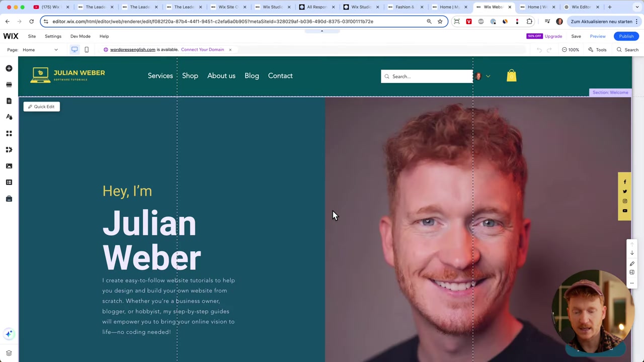Click the Instagram social icon
The image size is (644, 362).
(625, 201)
